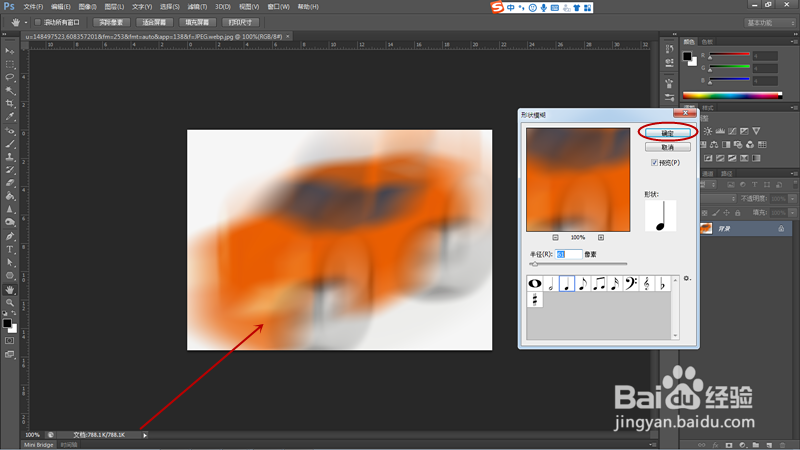
Task: Select the Magic Wand tool
Action: 10,91
